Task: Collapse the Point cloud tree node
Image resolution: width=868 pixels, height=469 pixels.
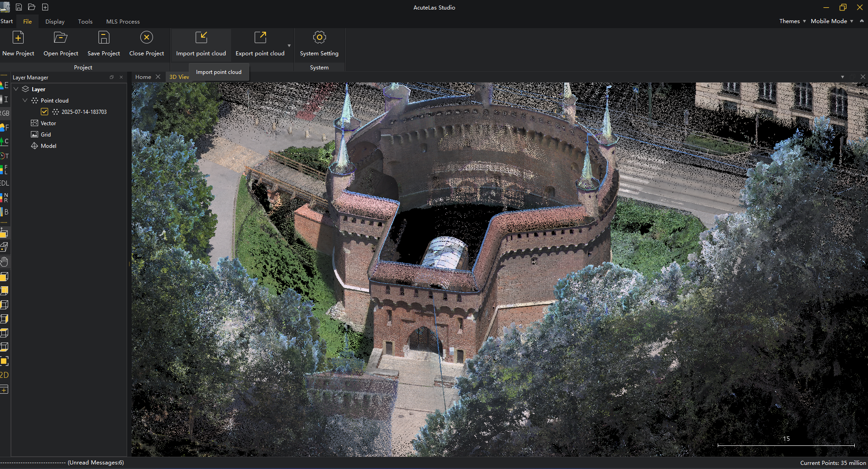Action: coord(25,100)
